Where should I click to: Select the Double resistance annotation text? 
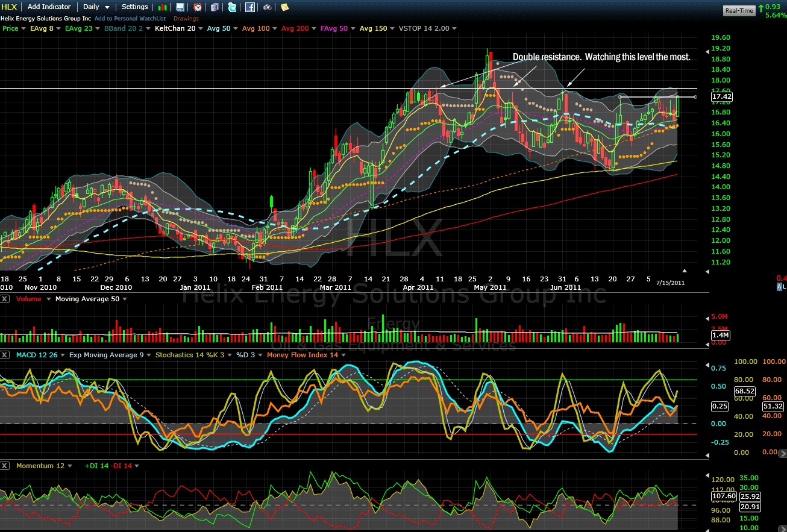601,57
